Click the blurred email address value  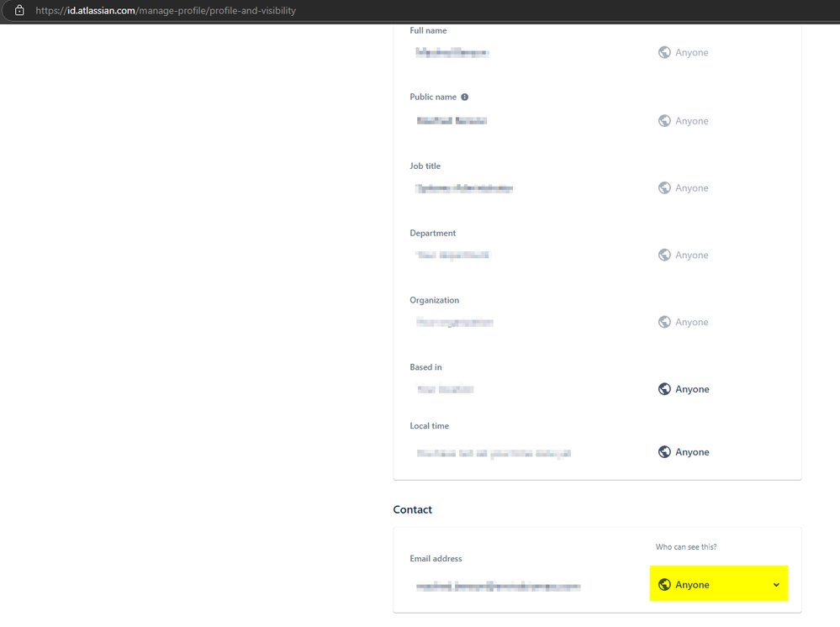(x=498, y=586)
